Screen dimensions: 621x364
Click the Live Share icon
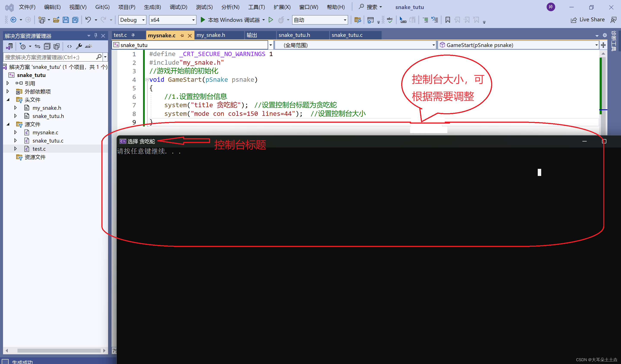coord(574,20)
